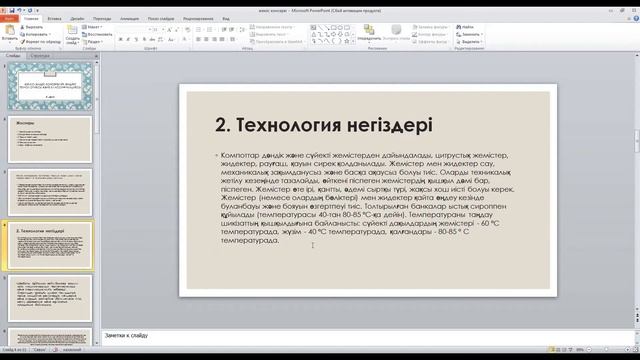Open the Макет layout dropdown
Viewport: 640px width, 360px height.
point(92,27)
